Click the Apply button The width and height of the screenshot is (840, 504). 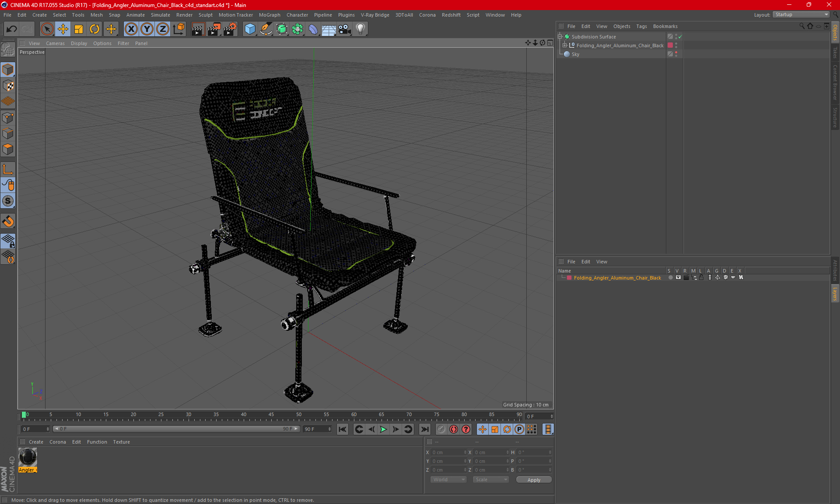coord(534,480)
